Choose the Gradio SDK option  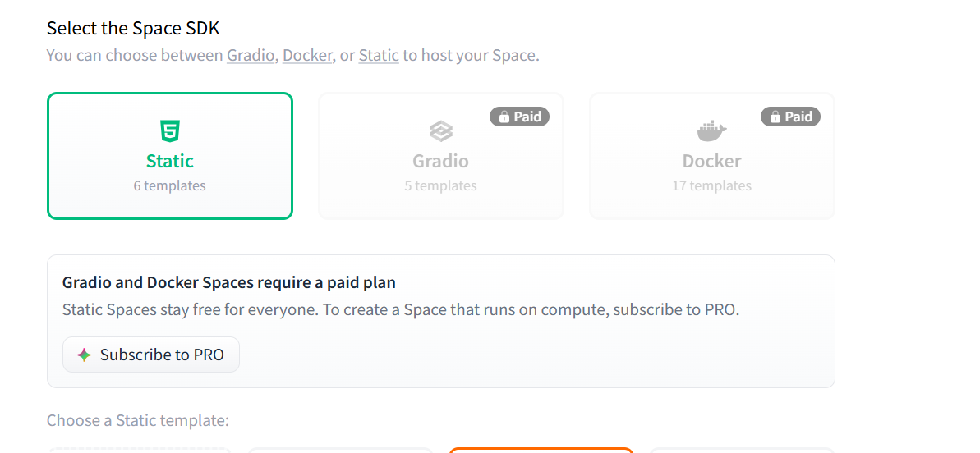[x=440, y=156]
